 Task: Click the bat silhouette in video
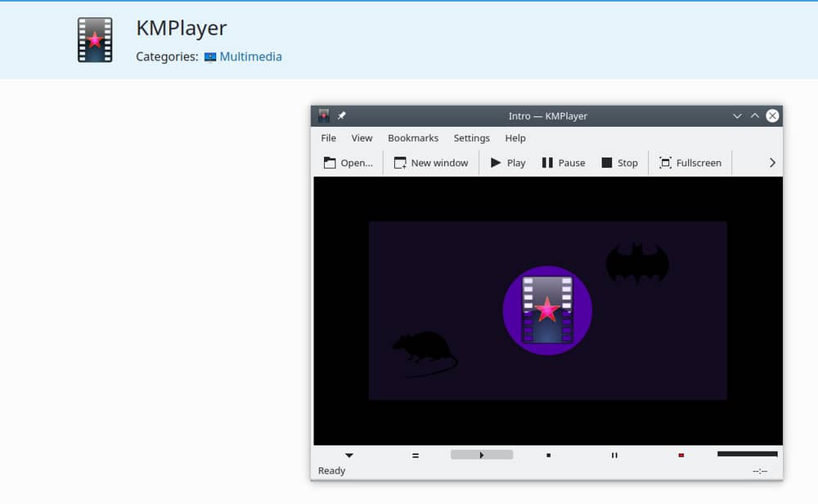pyautogui.click(x=637, y=263)
